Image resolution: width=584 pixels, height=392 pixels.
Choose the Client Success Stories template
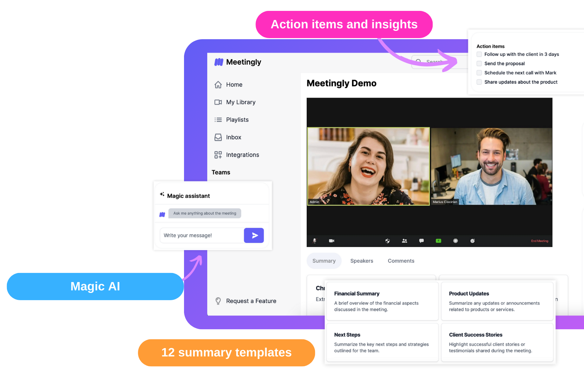coord(497,343)
